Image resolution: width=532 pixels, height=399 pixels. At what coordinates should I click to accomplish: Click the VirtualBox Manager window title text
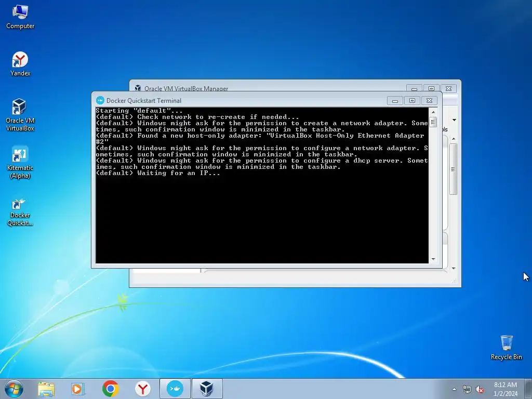tap(187, 88)
